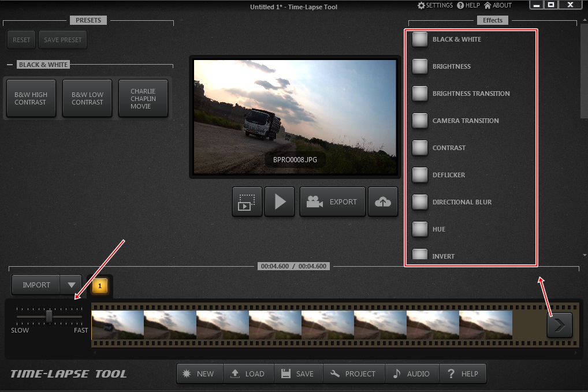The width and height of the screenshot is (588, 392).
Task: Enable the Invert effect checkbox
Action: pyautogui.click(x=419, y=255)
